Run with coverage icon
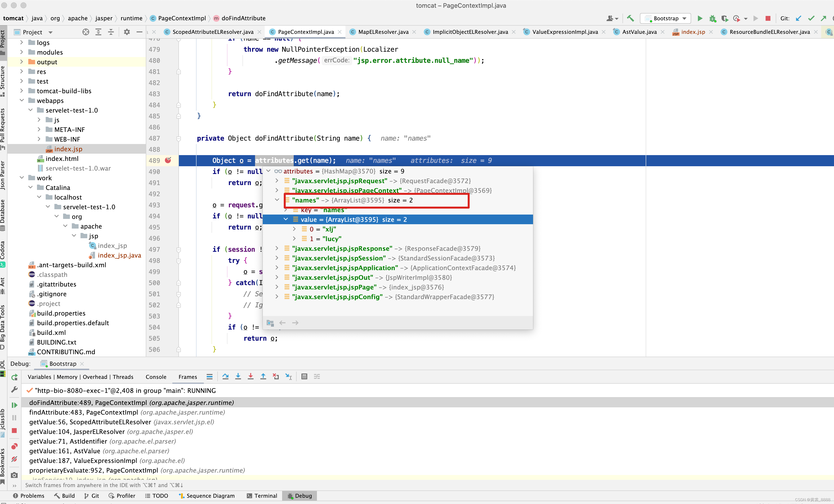 724,18
